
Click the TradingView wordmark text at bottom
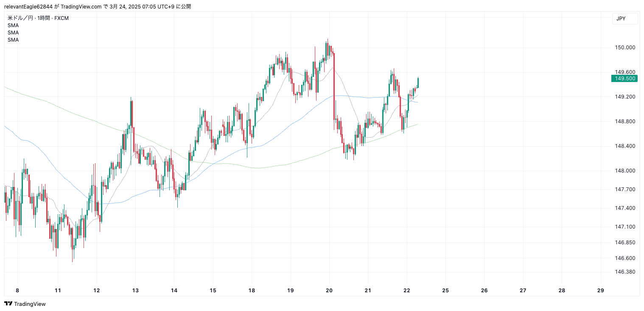point(30,304)
